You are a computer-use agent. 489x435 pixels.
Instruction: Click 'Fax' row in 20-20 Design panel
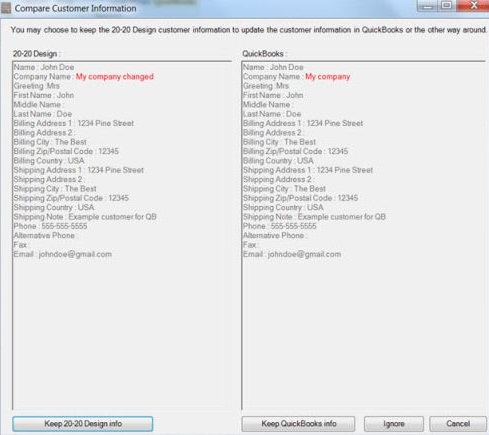click(x=21, y=245)
